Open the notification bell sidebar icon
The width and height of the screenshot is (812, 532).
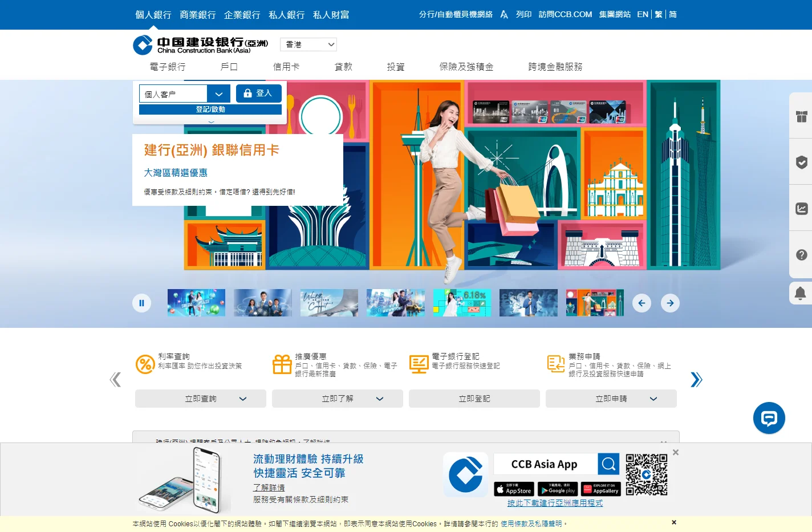(x=801, y=293)
